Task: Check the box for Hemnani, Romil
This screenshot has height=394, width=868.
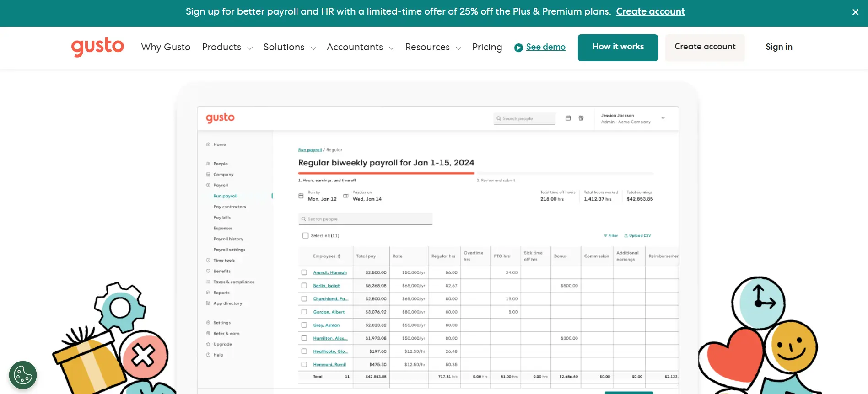Action: click(x=304, y=365)
